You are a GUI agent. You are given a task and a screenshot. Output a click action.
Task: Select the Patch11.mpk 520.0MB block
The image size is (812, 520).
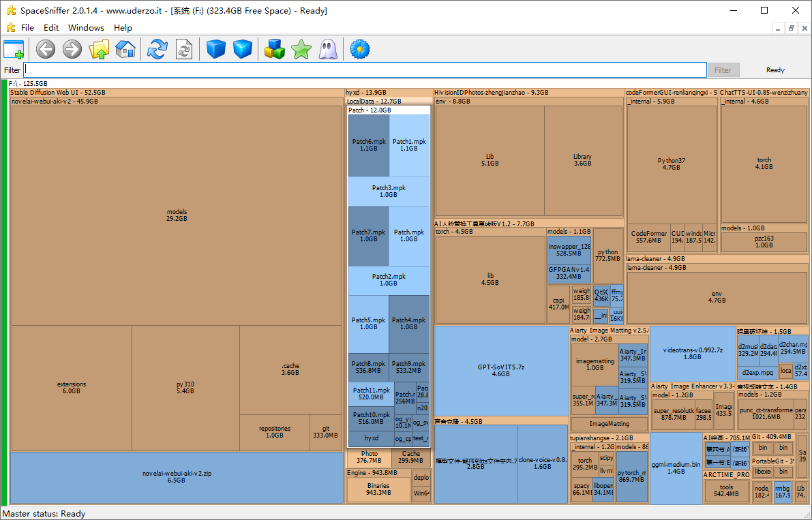click(x=372, y=395)
